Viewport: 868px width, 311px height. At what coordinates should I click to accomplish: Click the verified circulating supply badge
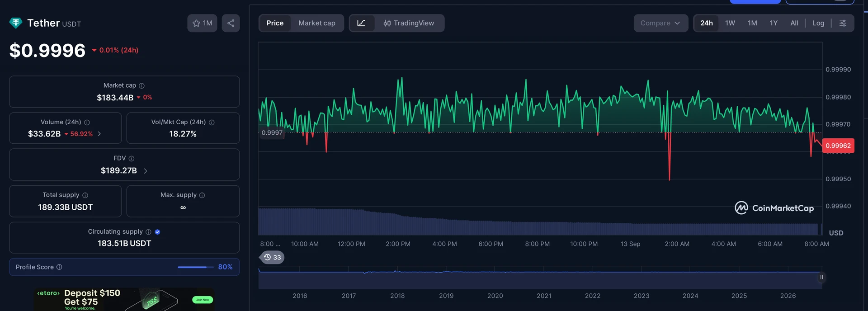tap(157, 231)
